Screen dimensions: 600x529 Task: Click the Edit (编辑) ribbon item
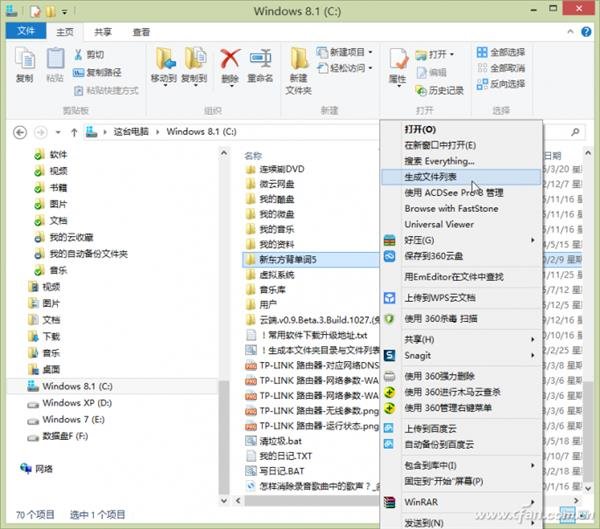(432, 72)
